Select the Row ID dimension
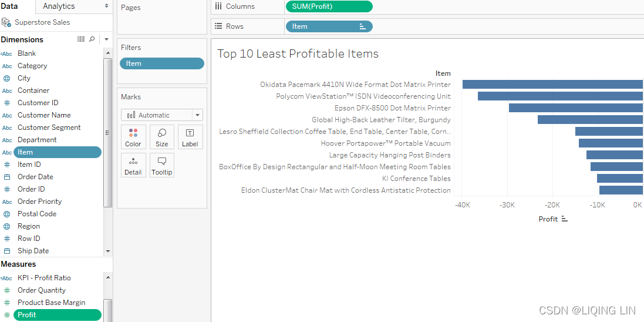Image resolution: width=644 pixels, height=322 pixels. 29,239
